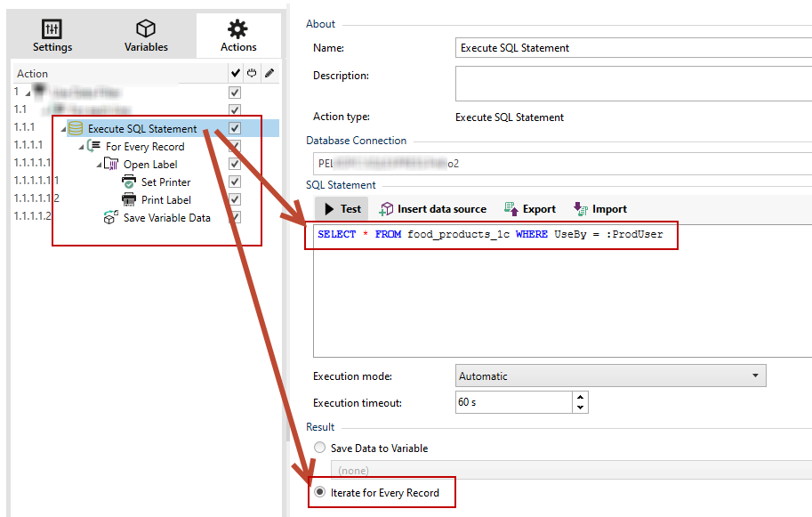This screenshot has height=517, width=812.
Task: Select Iterate for Every Record option
Action: 320,492
